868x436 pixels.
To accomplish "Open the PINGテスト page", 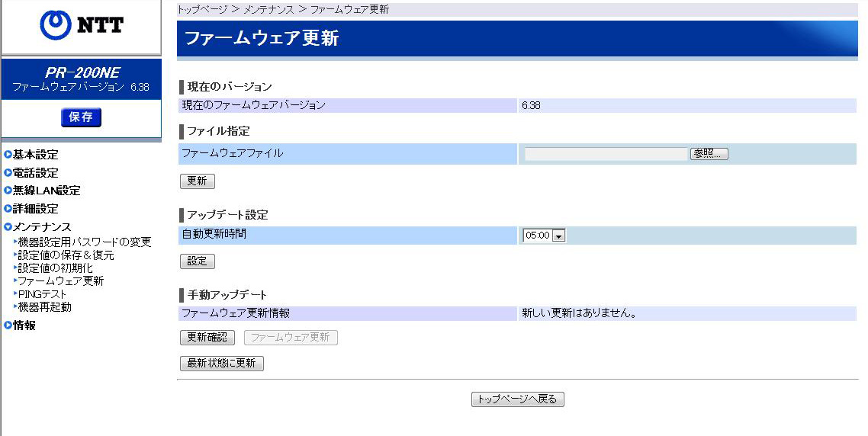I will click(x=42, y=294).
